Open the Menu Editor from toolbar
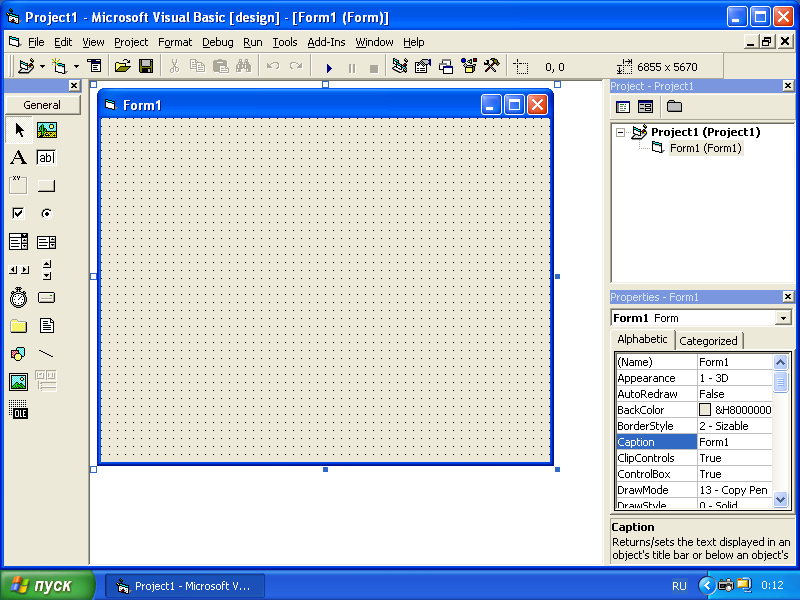 (94, 66)
